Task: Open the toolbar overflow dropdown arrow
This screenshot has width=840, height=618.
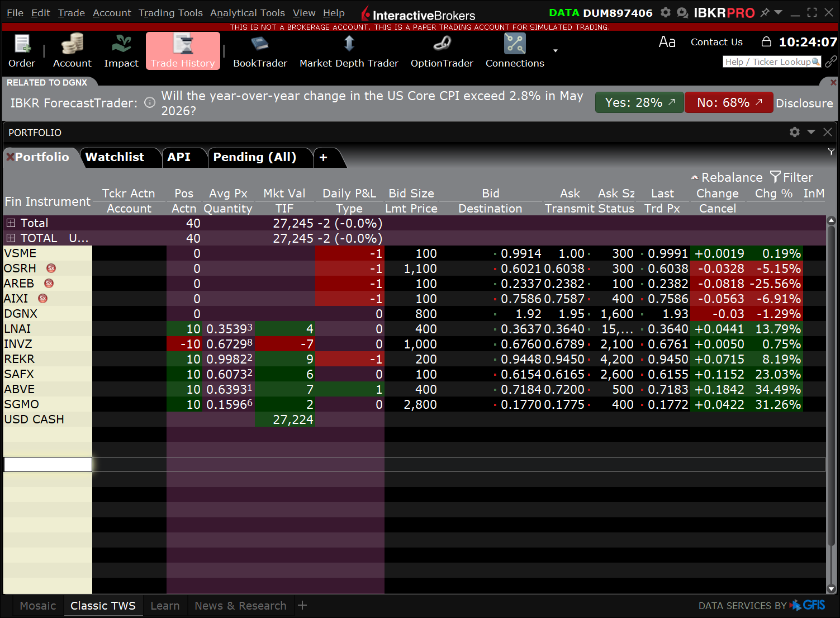Action: coord(556,51)
